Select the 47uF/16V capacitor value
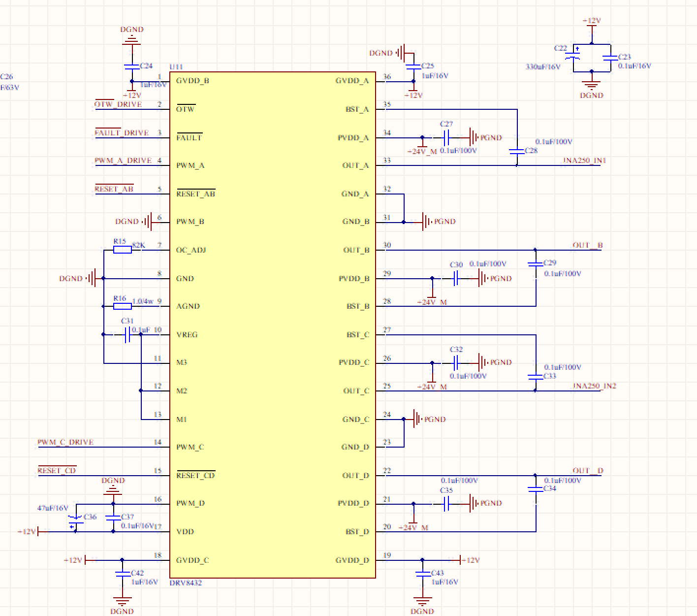The image size is (697, 616). pos(53,508)
